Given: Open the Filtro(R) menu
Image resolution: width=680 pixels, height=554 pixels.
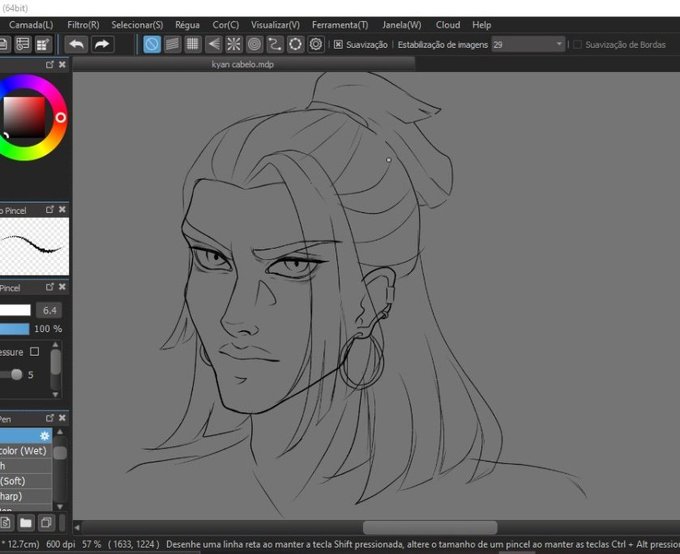Looking at the screenshot, I should pyautogui.click(x=83, y=25).
